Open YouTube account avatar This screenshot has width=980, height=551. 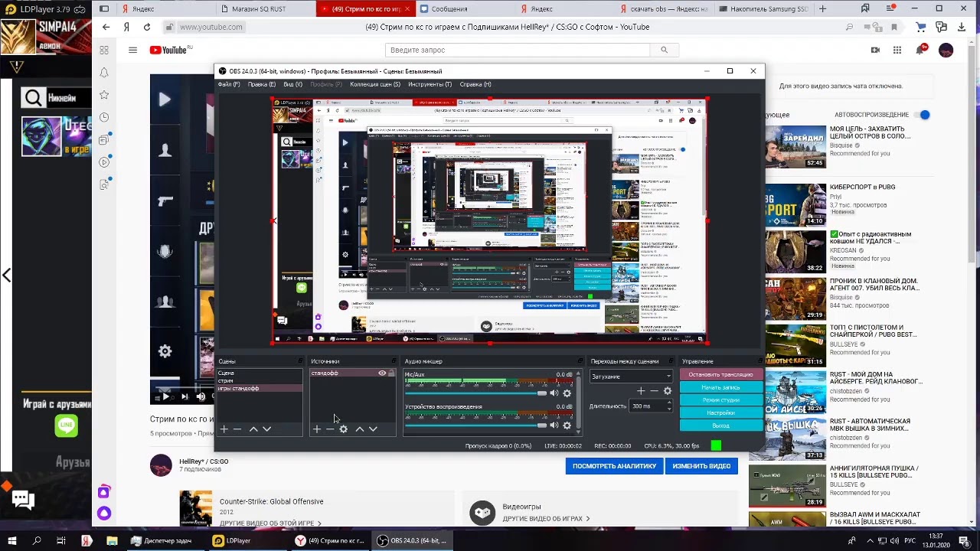tap(946, 50)
